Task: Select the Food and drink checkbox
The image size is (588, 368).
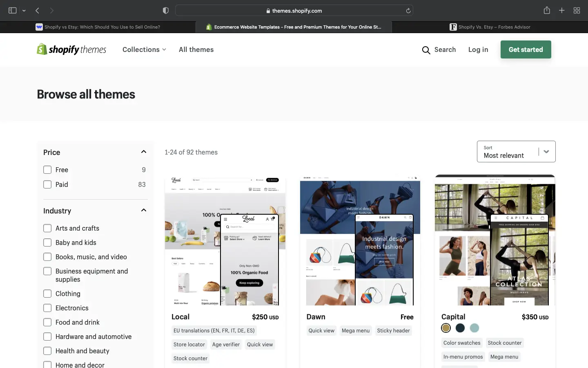Action: (x=47, y=322)
